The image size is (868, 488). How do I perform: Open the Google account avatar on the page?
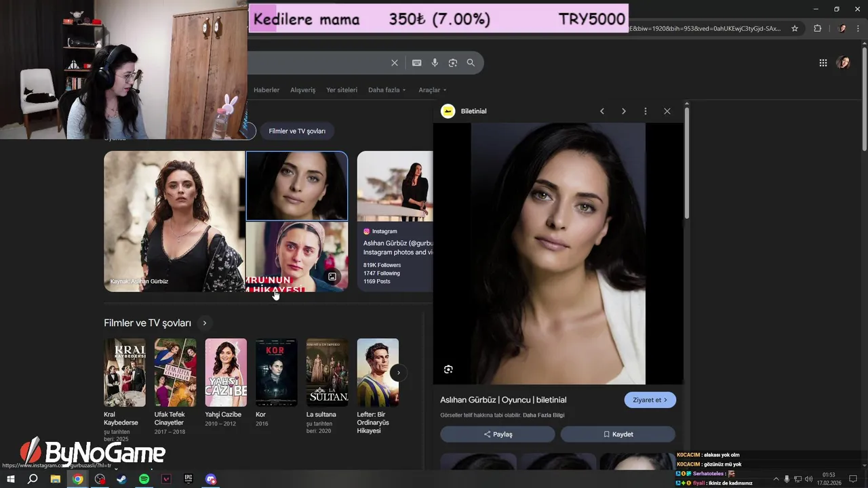click(843, 63)
